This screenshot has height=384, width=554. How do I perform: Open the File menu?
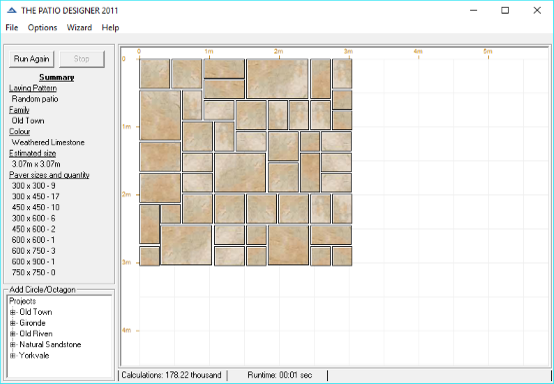point(12,28)
